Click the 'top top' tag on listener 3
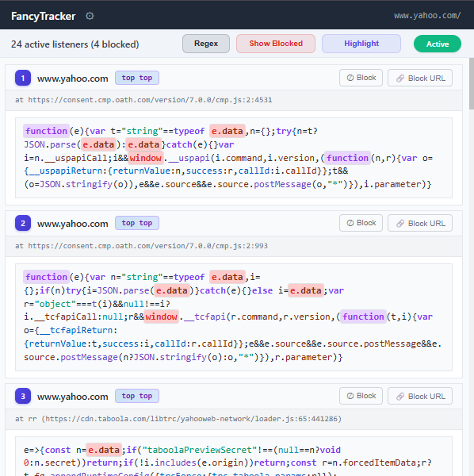474x476 pixels. (x=137, y=396)
